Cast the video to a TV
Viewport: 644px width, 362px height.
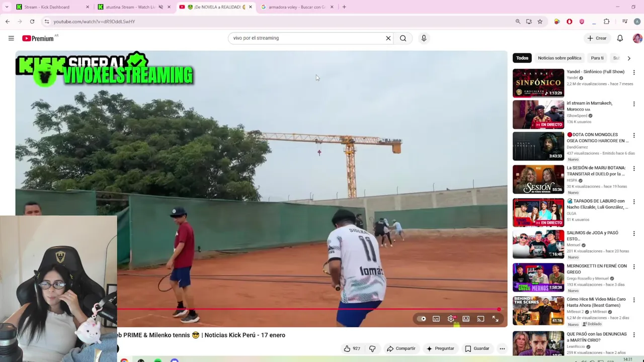pos(480,319)
